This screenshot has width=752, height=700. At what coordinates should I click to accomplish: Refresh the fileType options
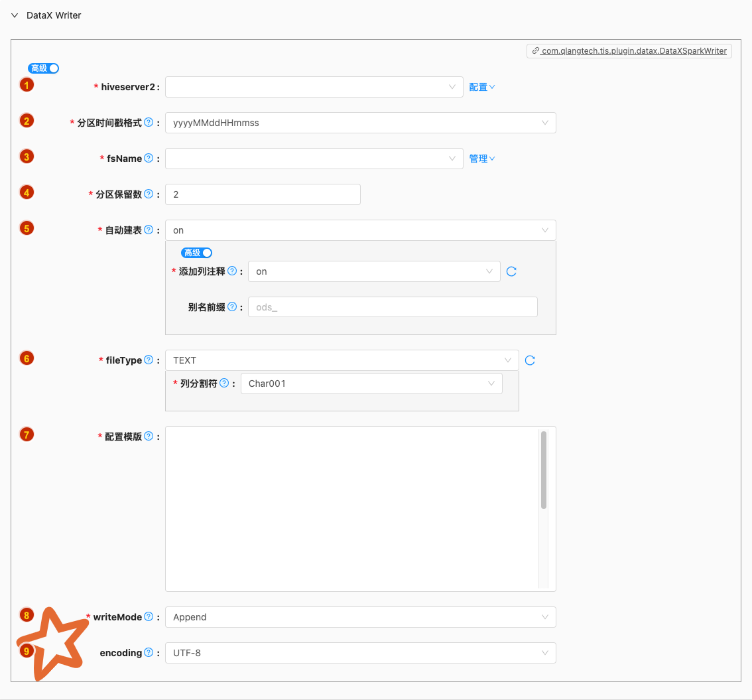click(x=530, y=360)
